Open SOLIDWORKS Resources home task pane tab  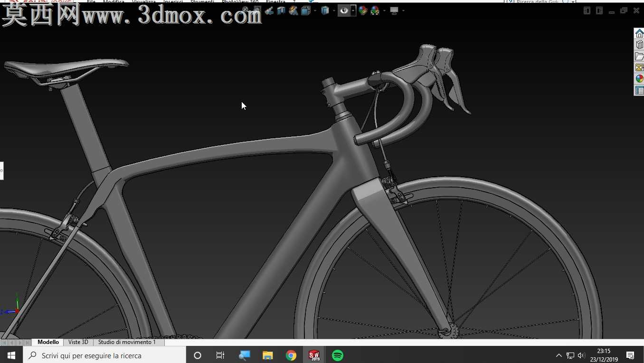639,33
